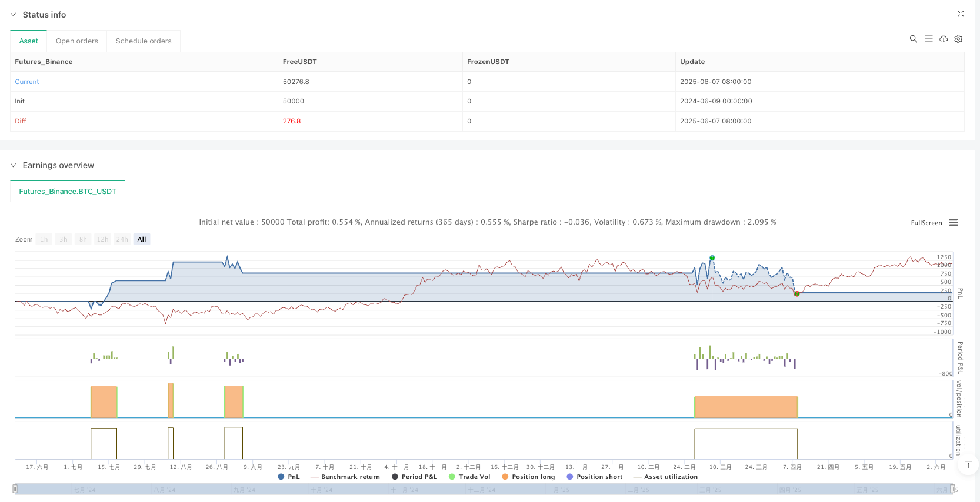Image resolution: width=980 pixels, height=502 pixels.
Task: Switch to the Schedule orders tab
Action: pyautogui.click(x=144, y=41)
